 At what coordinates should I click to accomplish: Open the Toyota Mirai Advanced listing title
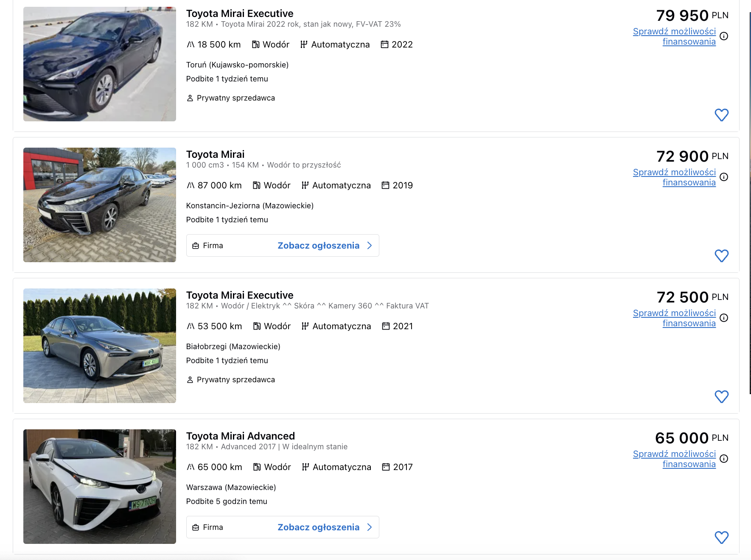(240, 436)
